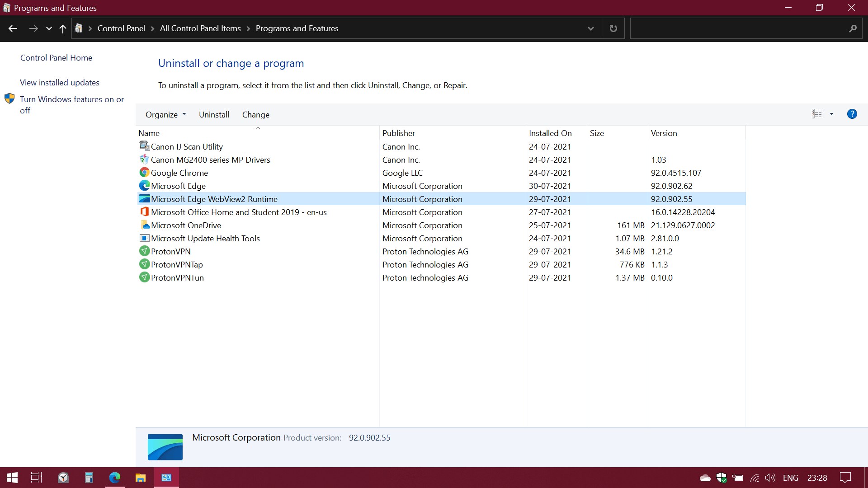Click the Change toolbar command

(x=255, y=115)
